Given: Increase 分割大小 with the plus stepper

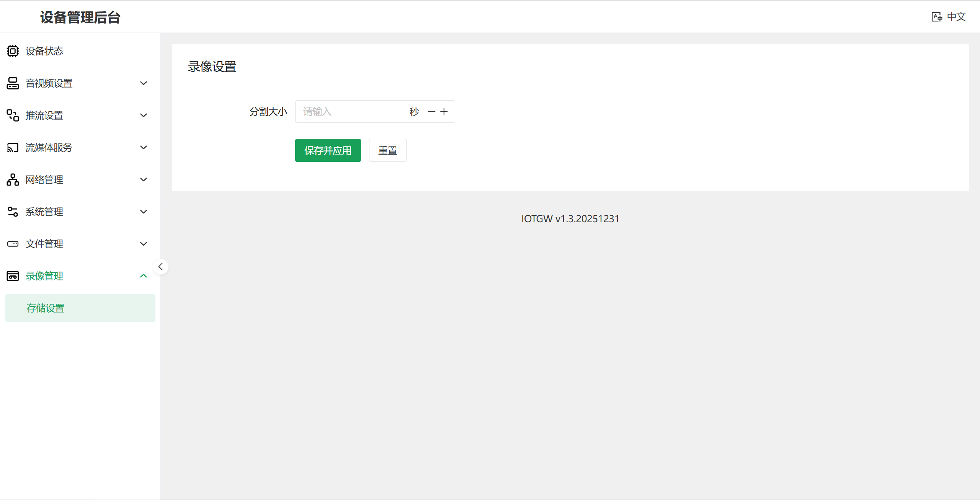Looking at the screenshot, I should click(x=444, y=111).
